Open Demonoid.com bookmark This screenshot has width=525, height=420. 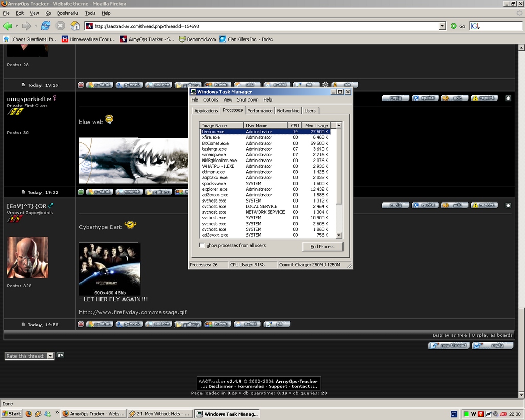(198, 39)
